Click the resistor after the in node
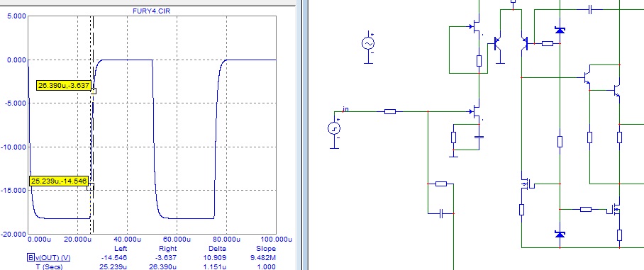The height and width of the screenshot is (270, 644). 390,111
